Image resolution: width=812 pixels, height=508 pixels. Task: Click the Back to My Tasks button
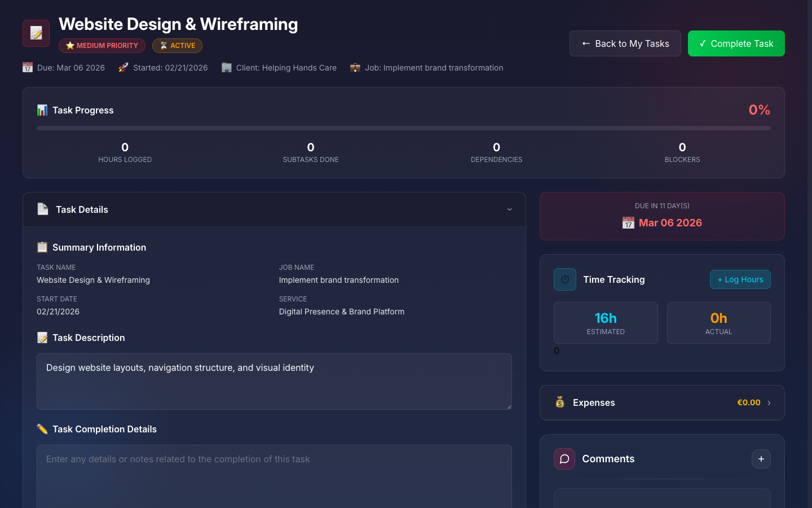point(625,43)
